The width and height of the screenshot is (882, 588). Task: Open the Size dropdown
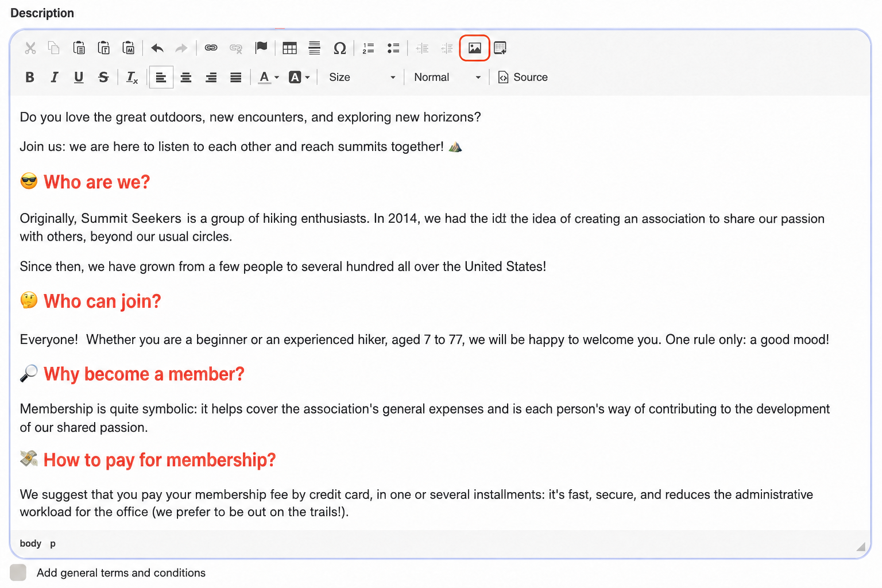pyautogui.click(x=362, y=78)
